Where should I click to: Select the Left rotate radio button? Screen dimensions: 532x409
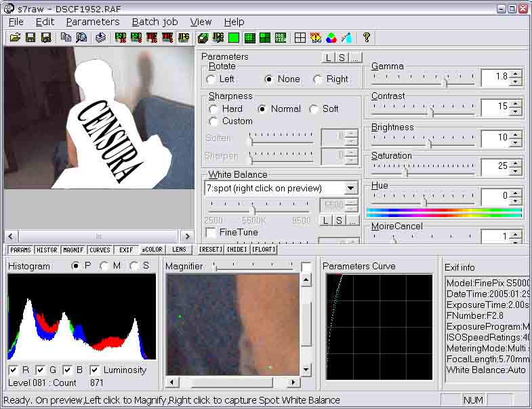point(211,79)
